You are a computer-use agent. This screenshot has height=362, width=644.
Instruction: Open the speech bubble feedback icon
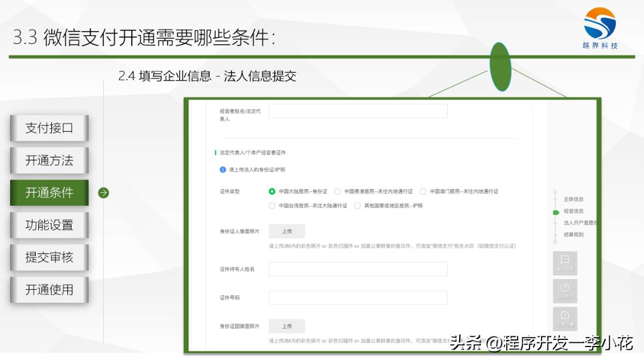[x=563, y=262]
